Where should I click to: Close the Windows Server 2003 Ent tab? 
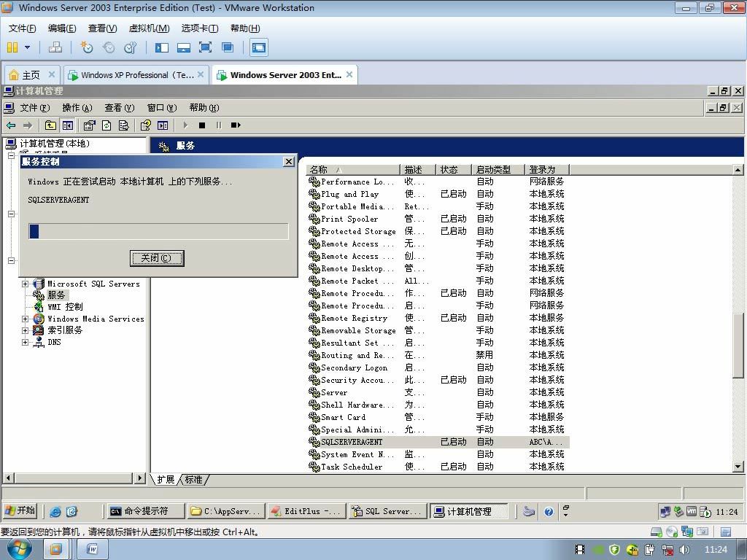(349, 74)
